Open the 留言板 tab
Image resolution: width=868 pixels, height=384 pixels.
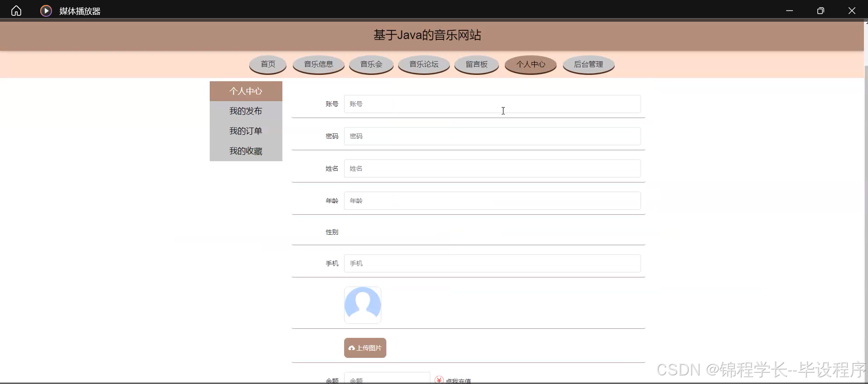pos(476,64)
